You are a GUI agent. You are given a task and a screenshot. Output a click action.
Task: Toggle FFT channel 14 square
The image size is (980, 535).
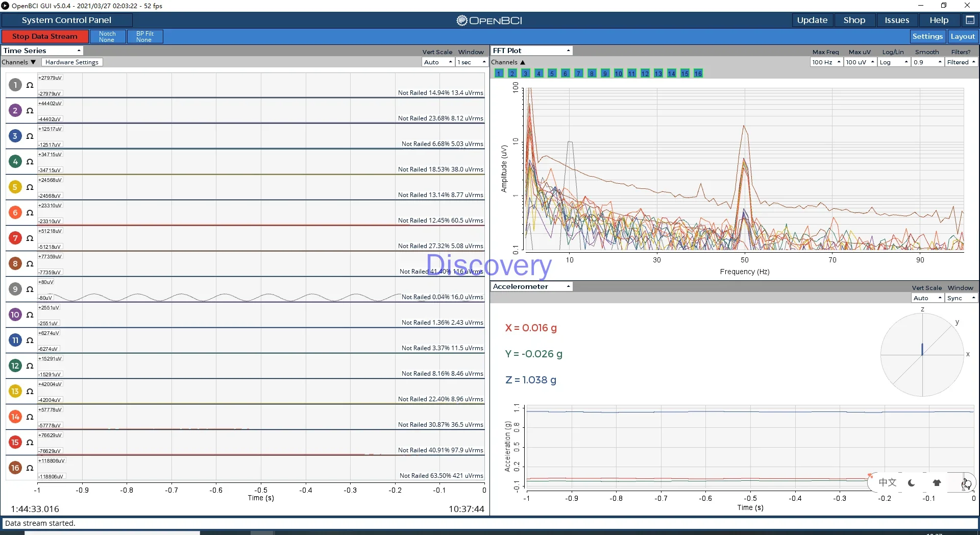pos(671,74)
